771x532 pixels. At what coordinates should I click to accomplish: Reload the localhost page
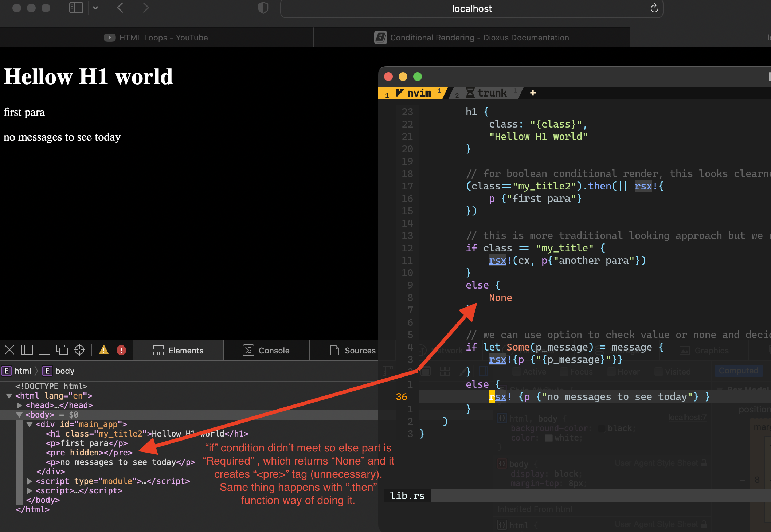click(x=654, y=8)
